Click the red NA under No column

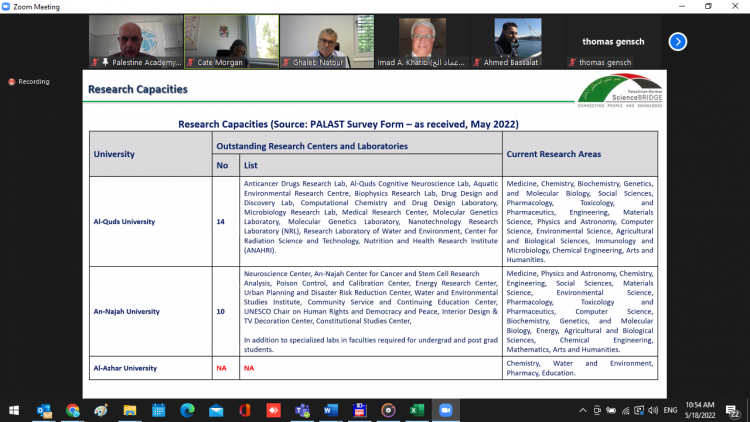[221, 368]
